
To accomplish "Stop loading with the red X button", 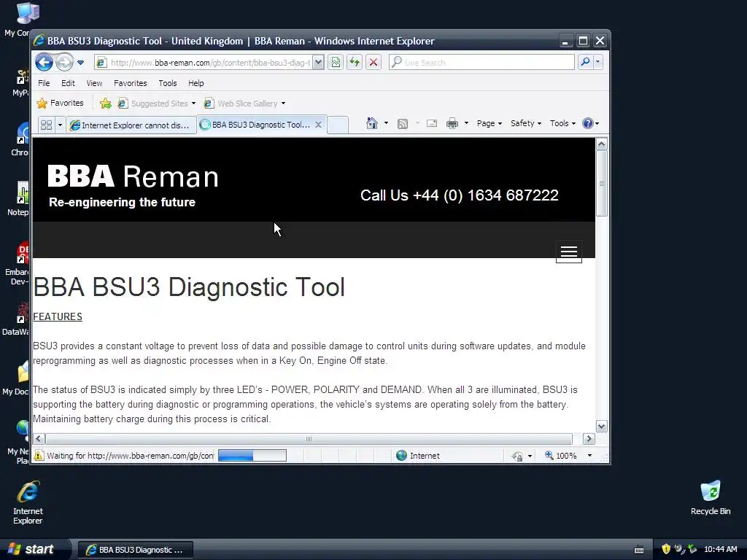I will pyautogui.click(x=373, y=63).
